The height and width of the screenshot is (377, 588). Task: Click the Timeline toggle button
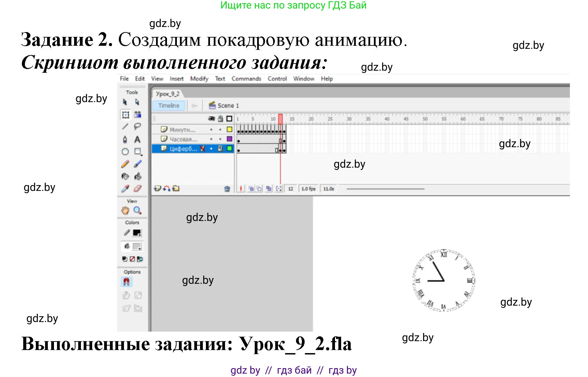pyautogui.click(x=169, y=106)
